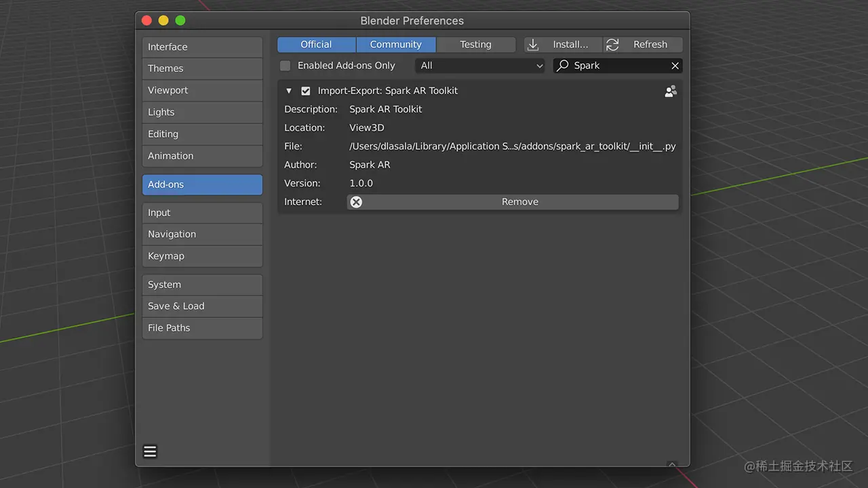Click the community add-on people icon
The width and height of the screenshot is (868, 488).
pos(671,91)
